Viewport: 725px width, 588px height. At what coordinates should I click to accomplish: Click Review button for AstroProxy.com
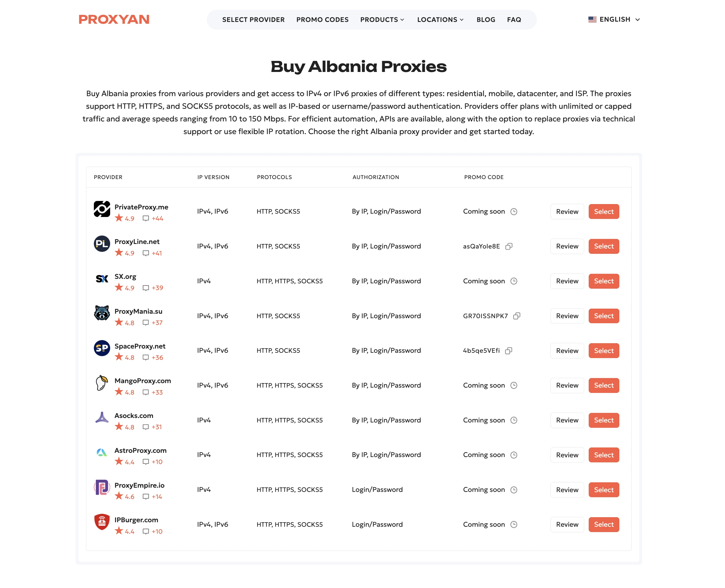click(567, 455)
